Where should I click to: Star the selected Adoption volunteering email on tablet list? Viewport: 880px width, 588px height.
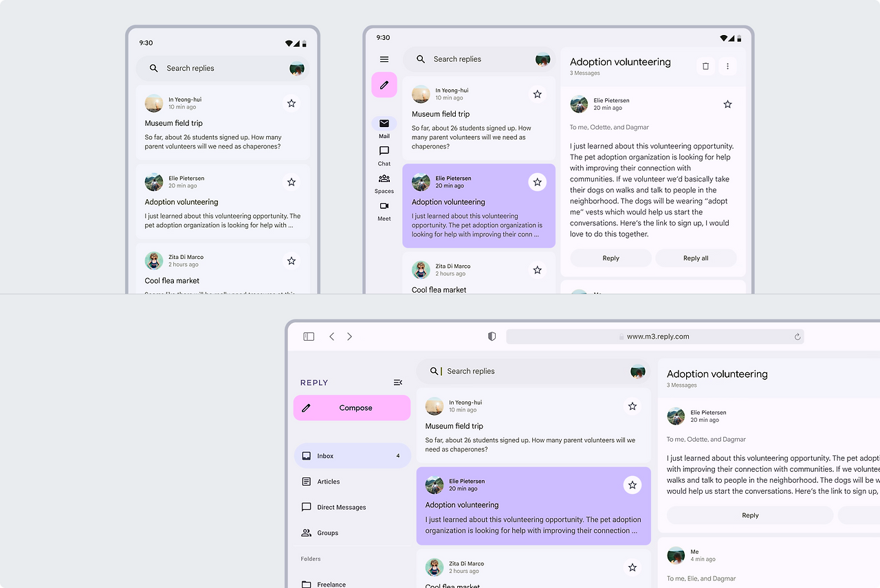[x=538, y=182]
